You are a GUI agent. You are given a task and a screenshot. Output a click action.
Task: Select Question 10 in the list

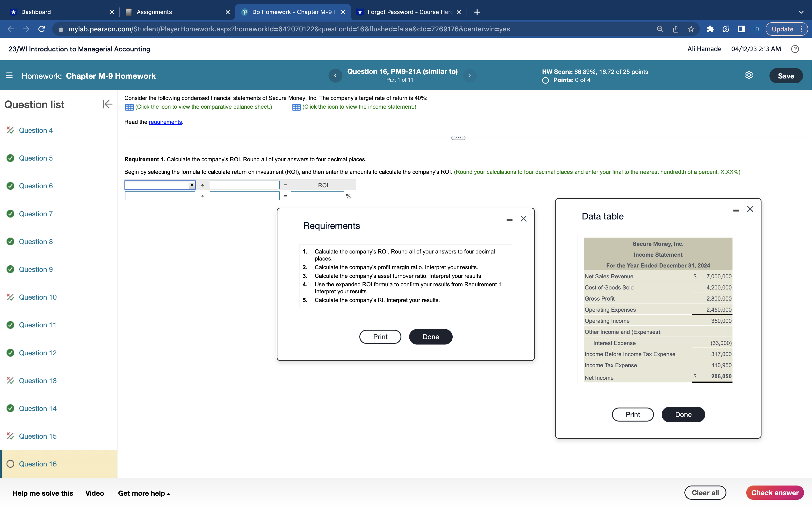(38, 297)
